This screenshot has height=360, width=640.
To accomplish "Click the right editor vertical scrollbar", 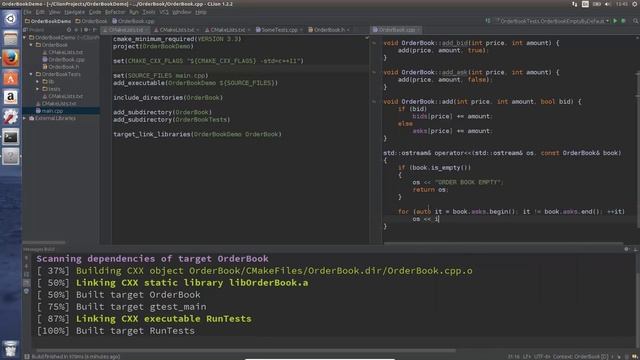I will [638, 150].
